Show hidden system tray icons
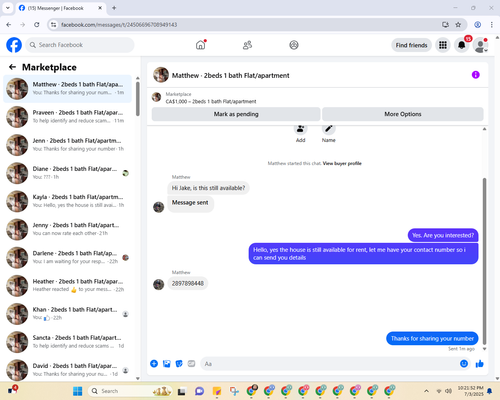The height and width of the screenshot is (400, 500). click(x=426, y=391)
